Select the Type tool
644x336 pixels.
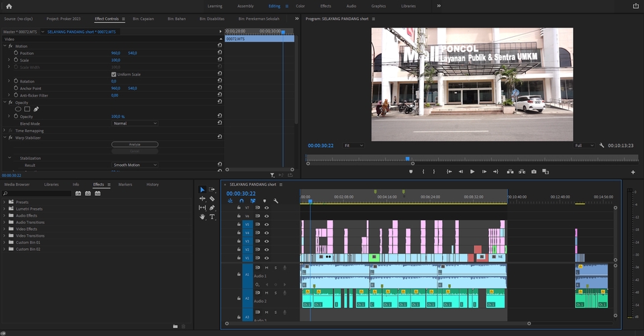212,217
